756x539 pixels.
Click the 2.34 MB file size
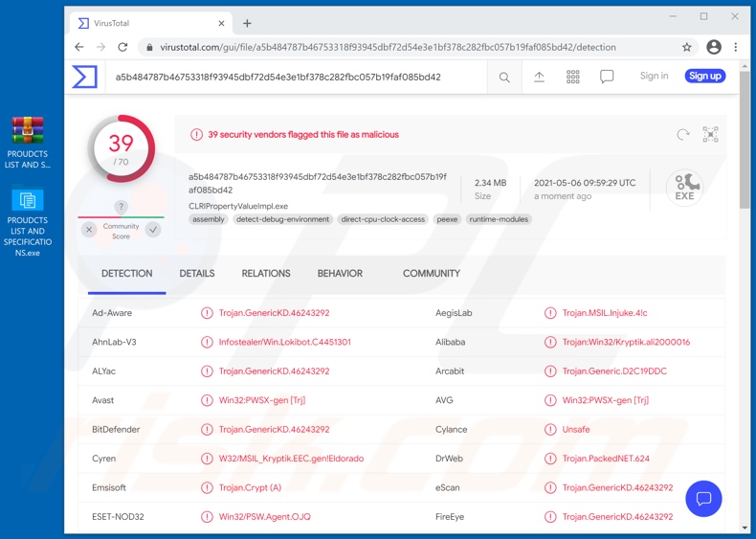490,183
